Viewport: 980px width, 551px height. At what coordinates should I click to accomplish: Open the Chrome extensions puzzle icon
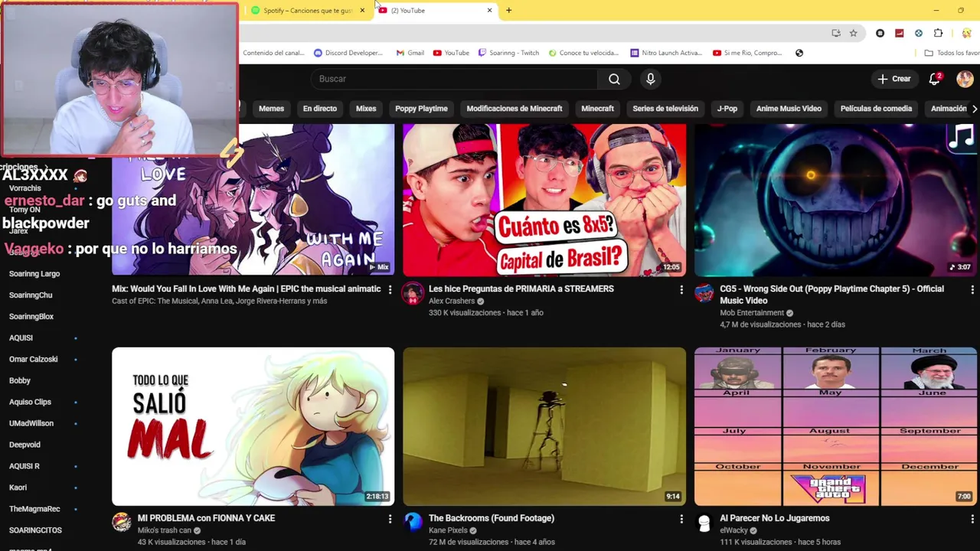tap(938, 33)
